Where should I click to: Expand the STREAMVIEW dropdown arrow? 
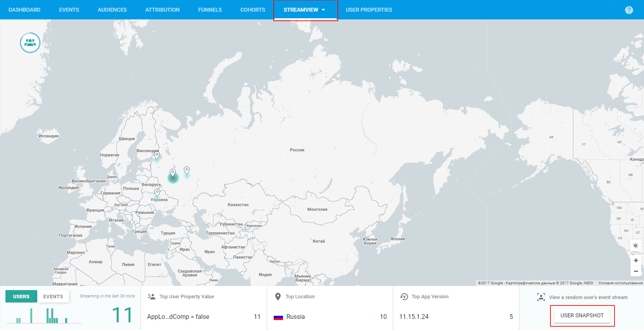click(x=324, y=10)
